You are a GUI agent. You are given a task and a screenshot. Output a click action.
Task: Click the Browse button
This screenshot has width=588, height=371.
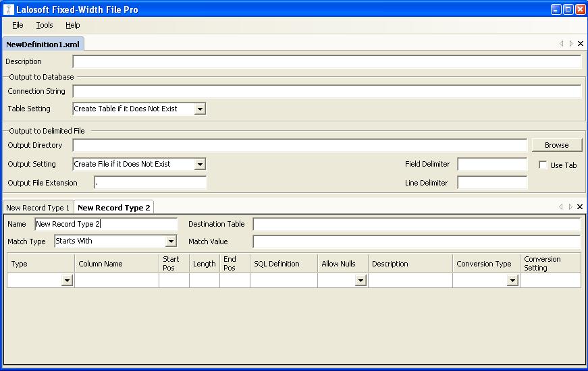[556, 145]
